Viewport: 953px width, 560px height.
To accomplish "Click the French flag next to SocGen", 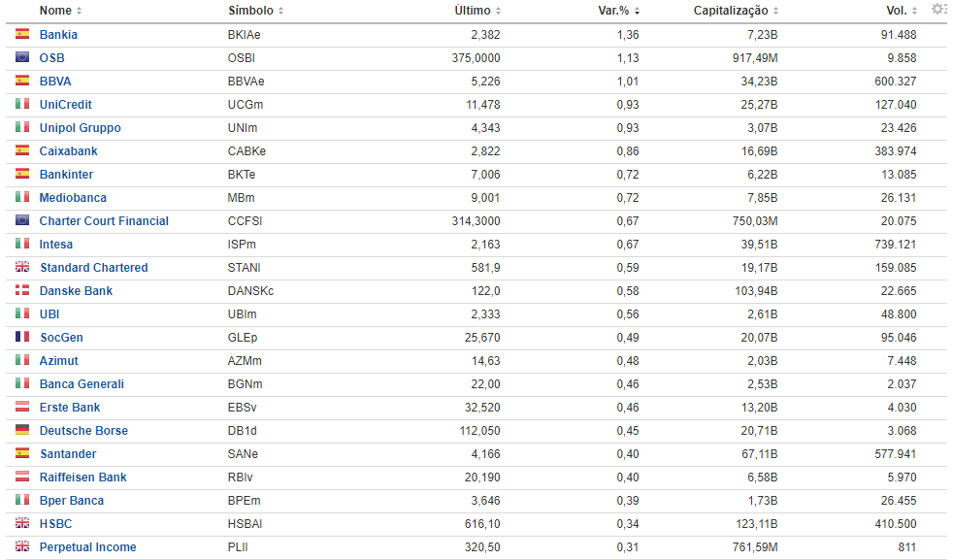I will (22, 338).
